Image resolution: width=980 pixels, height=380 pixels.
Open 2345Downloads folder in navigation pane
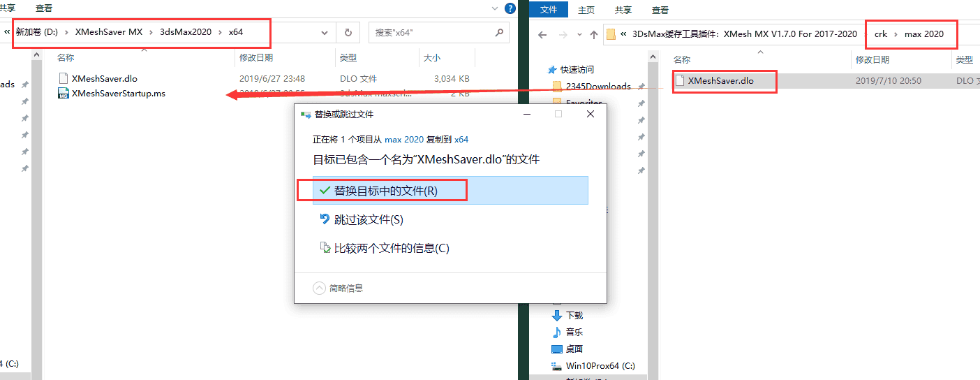(598, 86)
